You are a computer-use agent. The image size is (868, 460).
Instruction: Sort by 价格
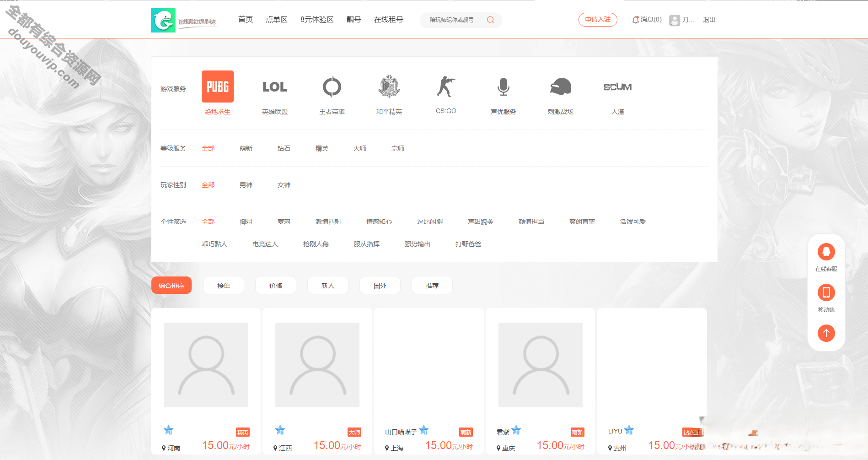[x=276, y=286]
